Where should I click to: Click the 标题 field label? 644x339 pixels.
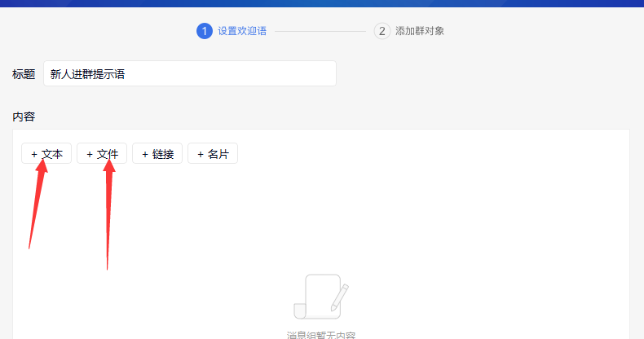[24, 74]
